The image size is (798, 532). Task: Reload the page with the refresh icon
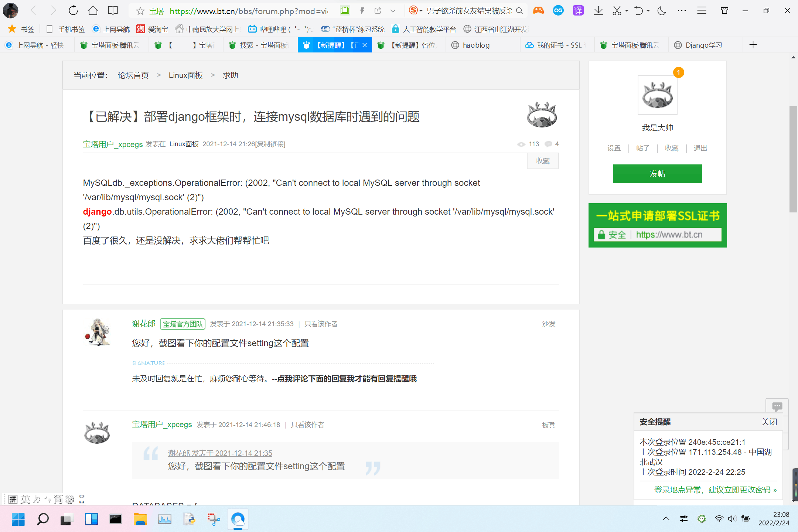pyautogui.click(x=73, y=11)
